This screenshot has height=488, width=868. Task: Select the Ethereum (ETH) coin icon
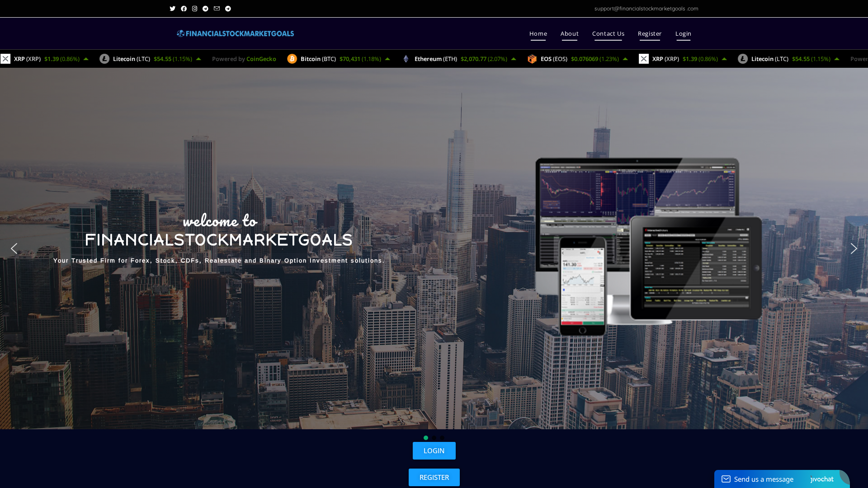click(406, 59)
